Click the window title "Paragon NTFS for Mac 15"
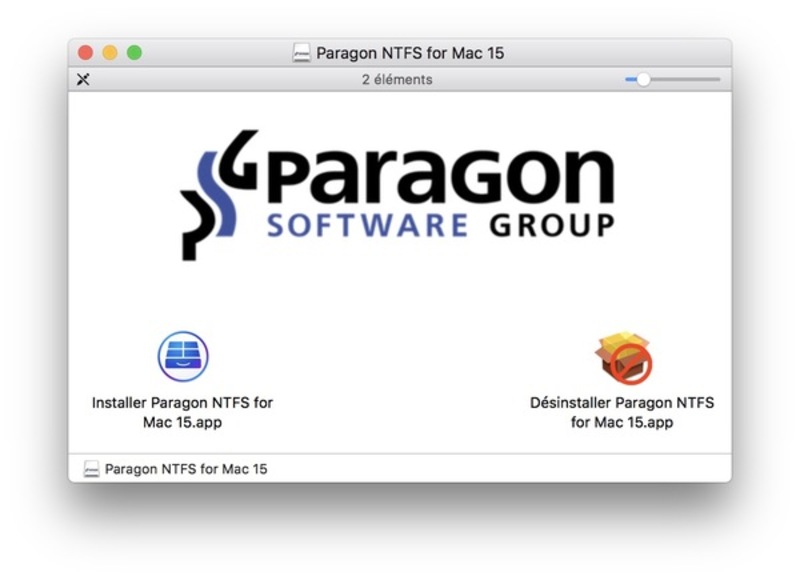 point(410,53)
